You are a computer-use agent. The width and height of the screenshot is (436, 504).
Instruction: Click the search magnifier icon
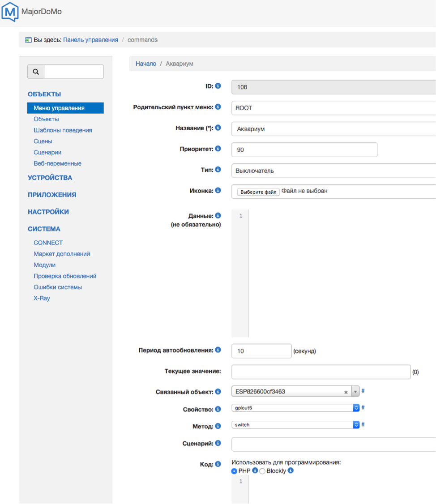pos(36,72)
